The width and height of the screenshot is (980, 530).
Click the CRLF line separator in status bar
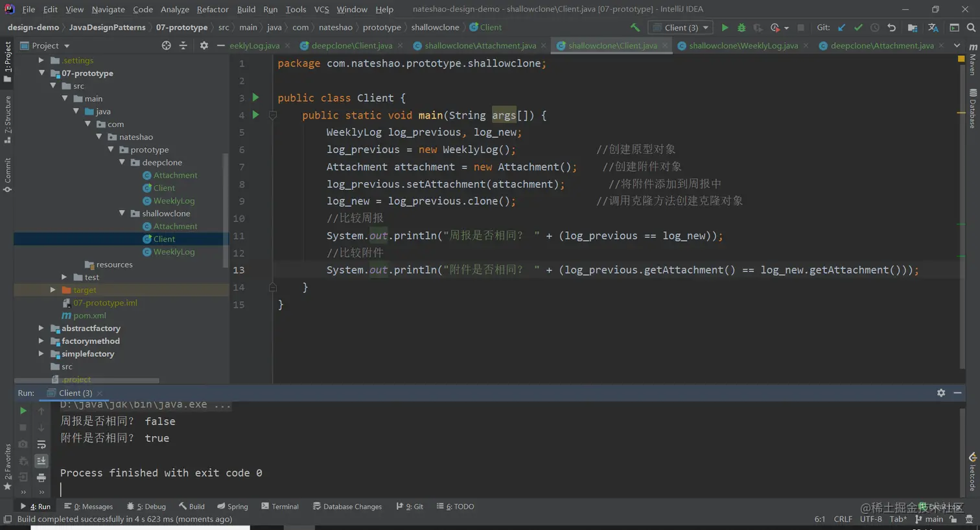pos(843,519)
